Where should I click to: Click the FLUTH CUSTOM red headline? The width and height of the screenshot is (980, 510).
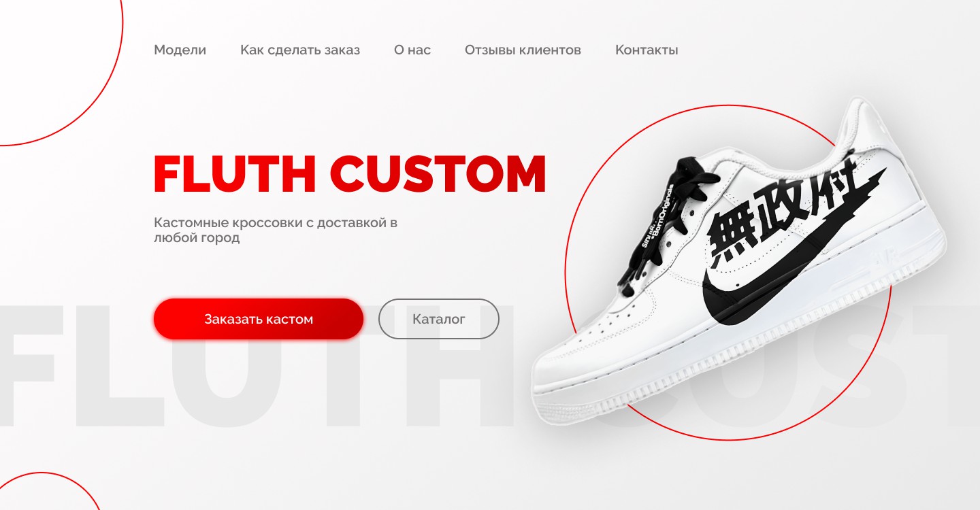click(x=350, y=175)
